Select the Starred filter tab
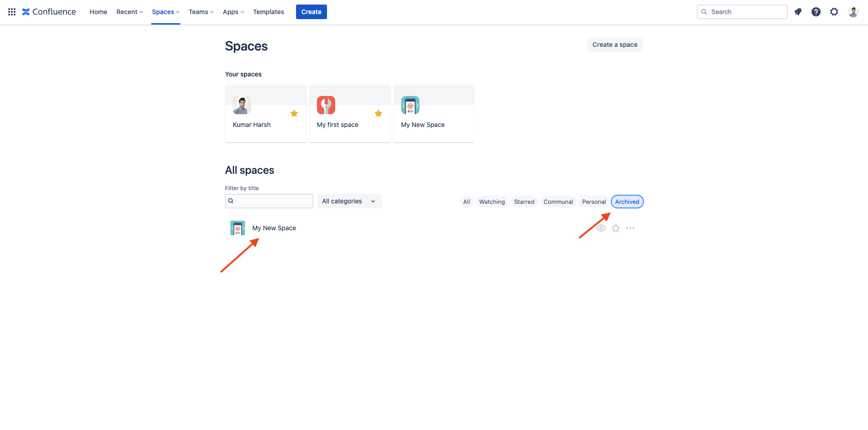This screenshot has height=430, width=868. pyautogui.click(x=524, y=202)
